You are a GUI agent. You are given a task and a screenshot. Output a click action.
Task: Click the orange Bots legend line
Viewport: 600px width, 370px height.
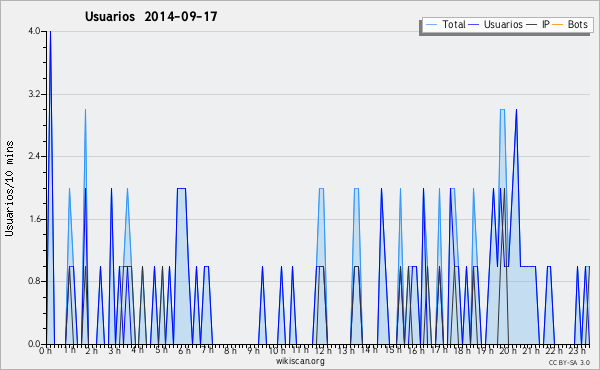558,25
